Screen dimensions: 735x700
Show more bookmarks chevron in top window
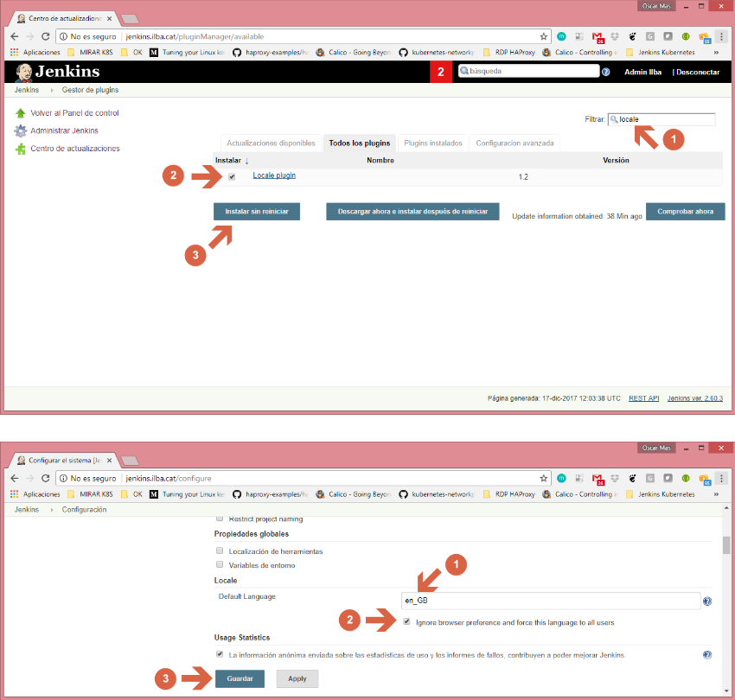point(716,52)
